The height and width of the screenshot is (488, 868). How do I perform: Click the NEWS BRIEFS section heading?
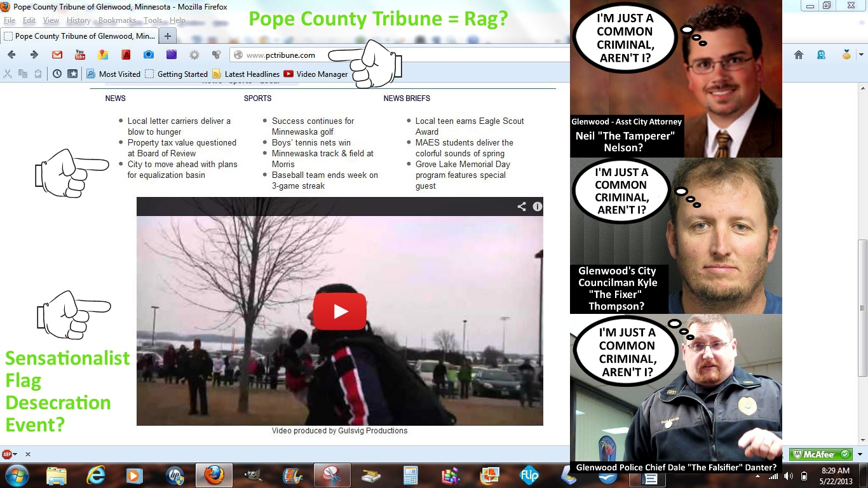[x=407, y=98]
